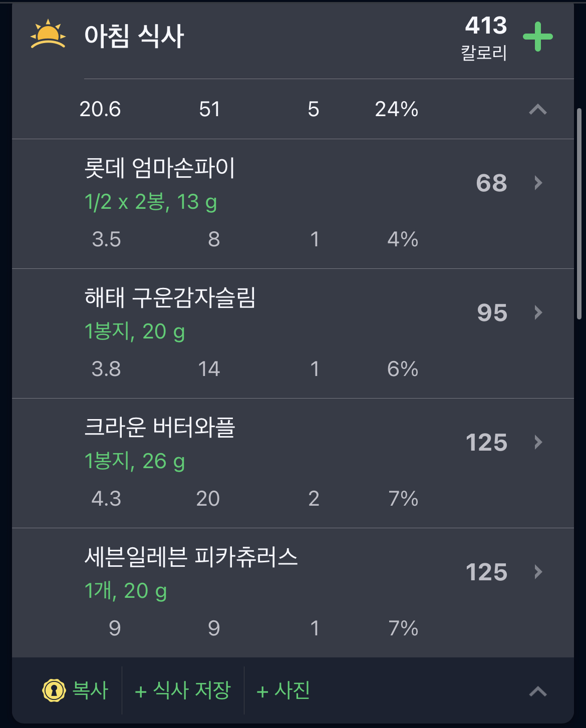Select the 해태 구운감자슬림 food entry
The image size is (586, 728).
(170, 298)
